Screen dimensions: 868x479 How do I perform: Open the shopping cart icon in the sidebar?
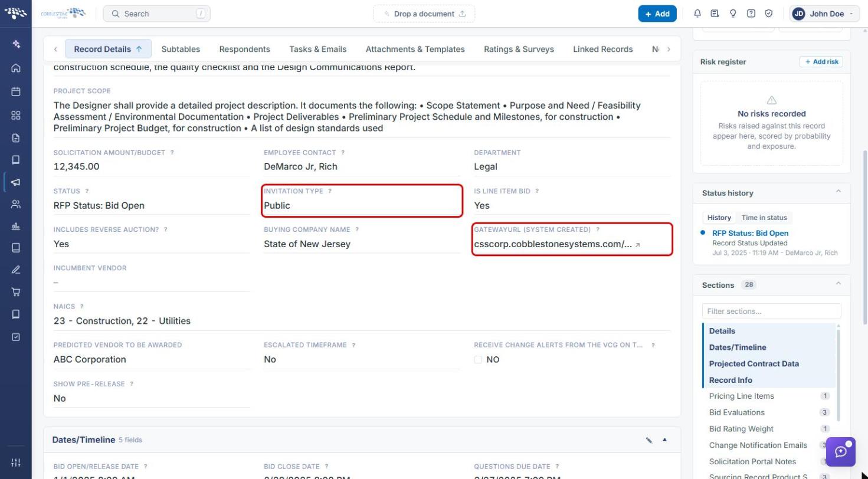[16, 291]
